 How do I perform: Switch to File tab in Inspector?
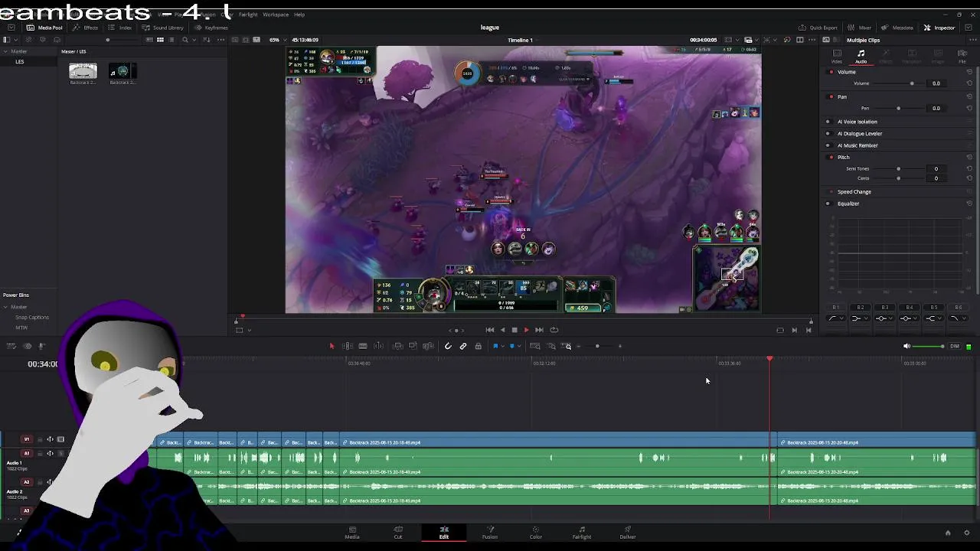962,56
